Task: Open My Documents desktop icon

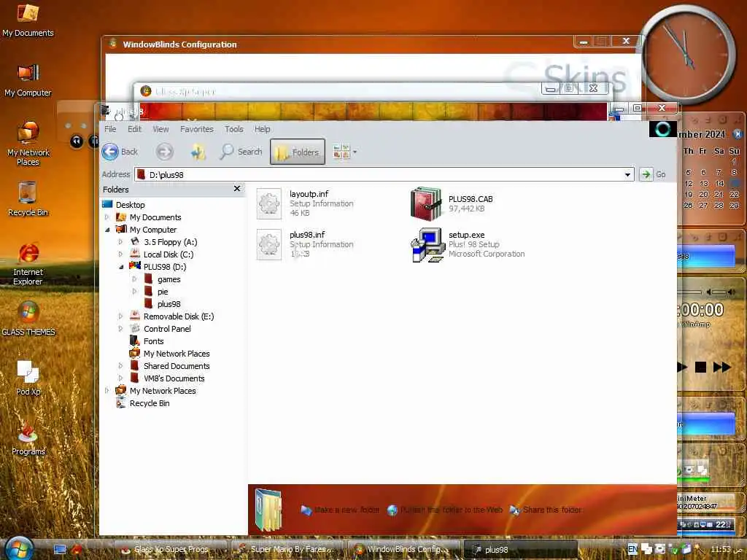Action: point(28,20)
